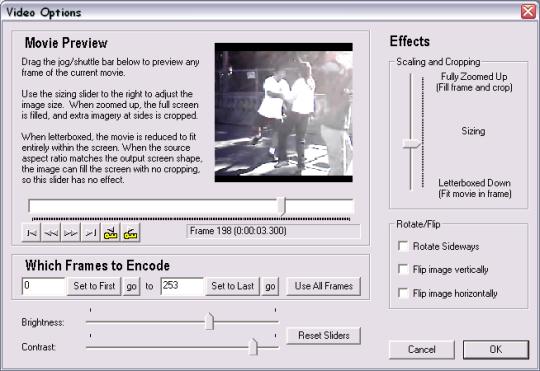Click the Set to First button

94,286
